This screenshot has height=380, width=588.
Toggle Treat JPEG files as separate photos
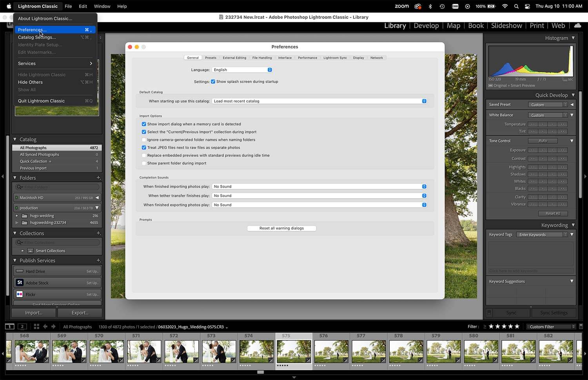pos(144,148)
